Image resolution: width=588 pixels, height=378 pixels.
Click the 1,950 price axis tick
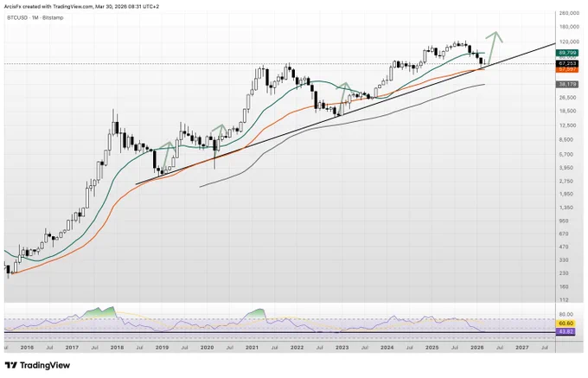point(566,195)
